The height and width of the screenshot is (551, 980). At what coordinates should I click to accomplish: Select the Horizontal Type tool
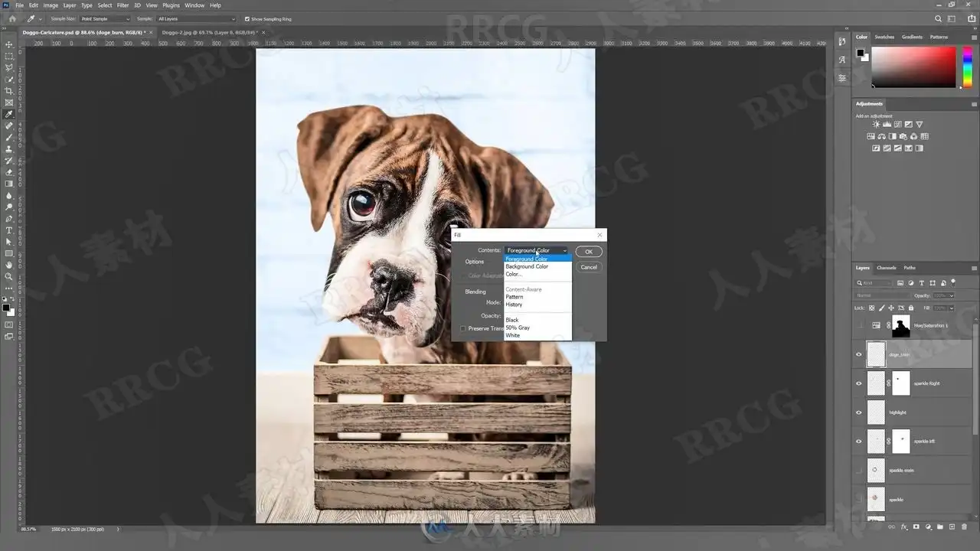coord(9,230)
